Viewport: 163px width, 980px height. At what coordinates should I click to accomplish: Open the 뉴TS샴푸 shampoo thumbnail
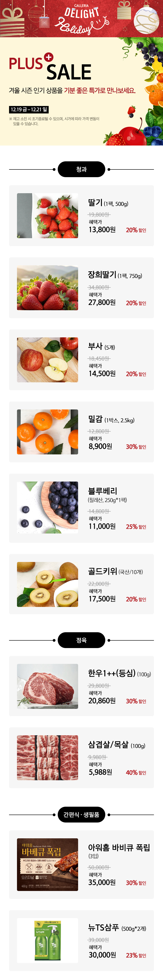click(47, 940)
